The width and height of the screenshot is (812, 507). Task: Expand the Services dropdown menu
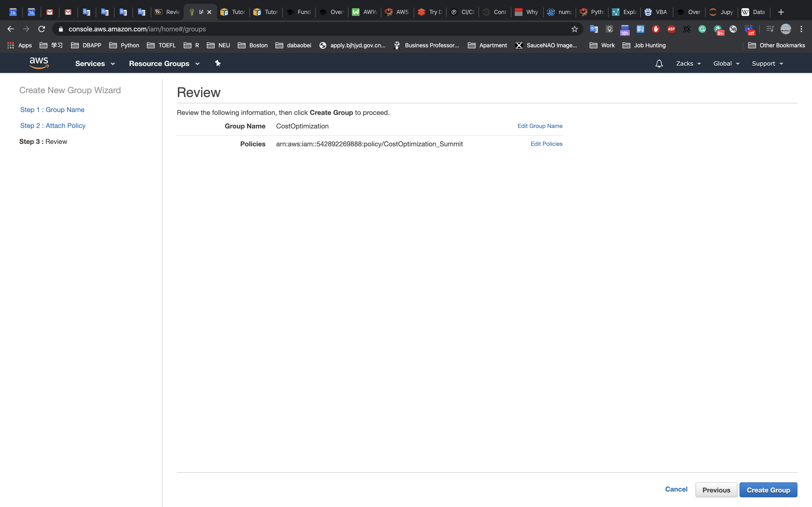pos(95,64)
